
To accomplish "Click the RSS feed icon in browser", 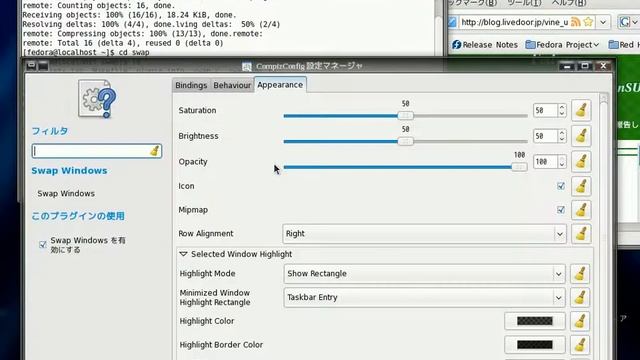I will [x=576, y=22].
